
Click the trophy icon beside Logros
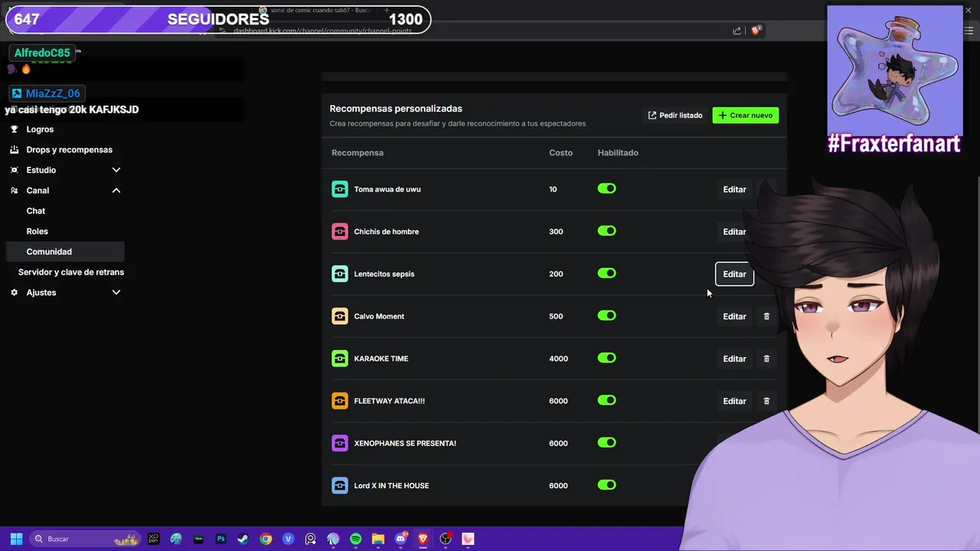pos(14,129)
